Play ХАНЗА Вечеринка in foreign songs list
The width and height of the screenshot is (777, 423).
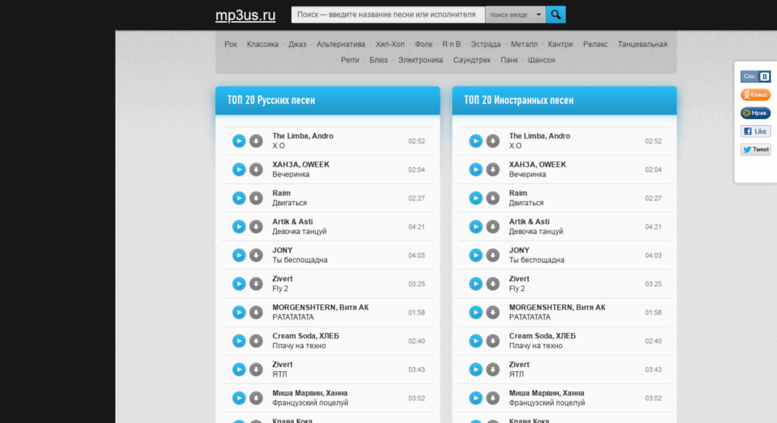click(476, 170)
